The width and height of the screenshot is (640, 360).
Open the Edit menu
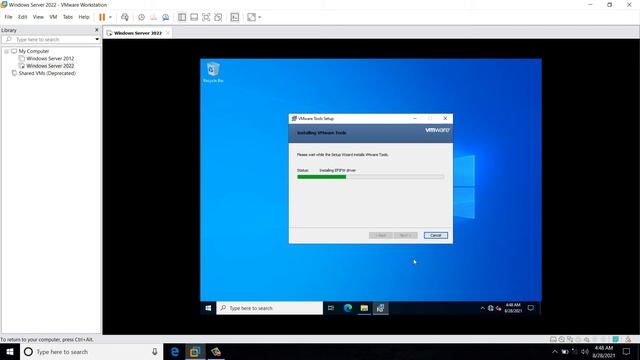click(x=22, y=17)
